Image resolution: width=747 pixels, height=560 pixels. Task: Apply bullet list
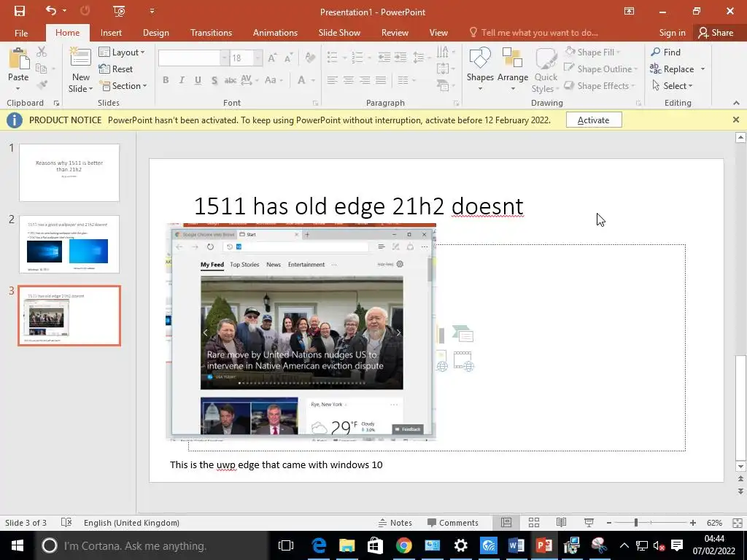pyautogui.click(x=333, y=58)
